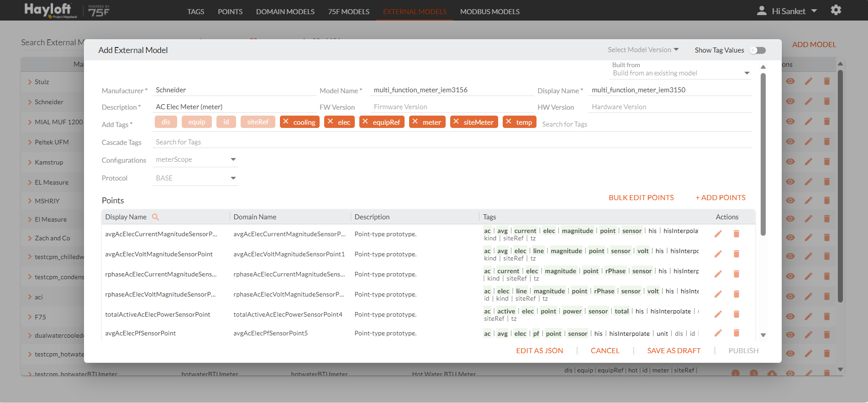Delete the rphaseAcElecVoltMagnitudeSensorP... point row
Viewport: 868px width, 403px height.
736,294
